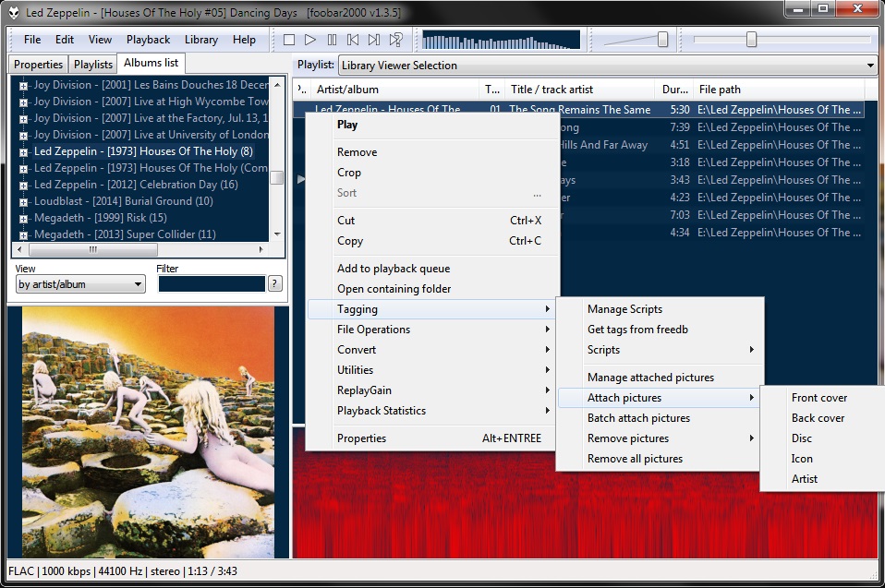The width and height of the screenshot is (885, 588).
Task: Sort playlist by Artist/album column header
Action: click(x=395, y=89)
